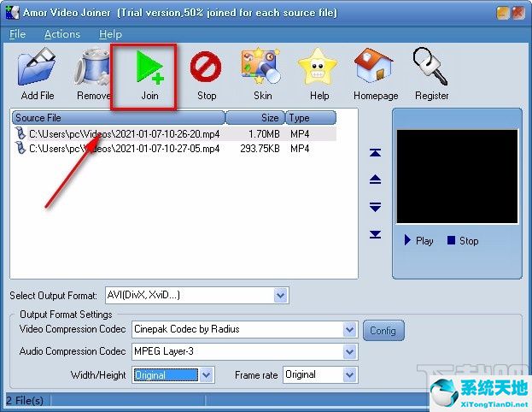Expand the Frame rate dropdown

tap(348, 374)
